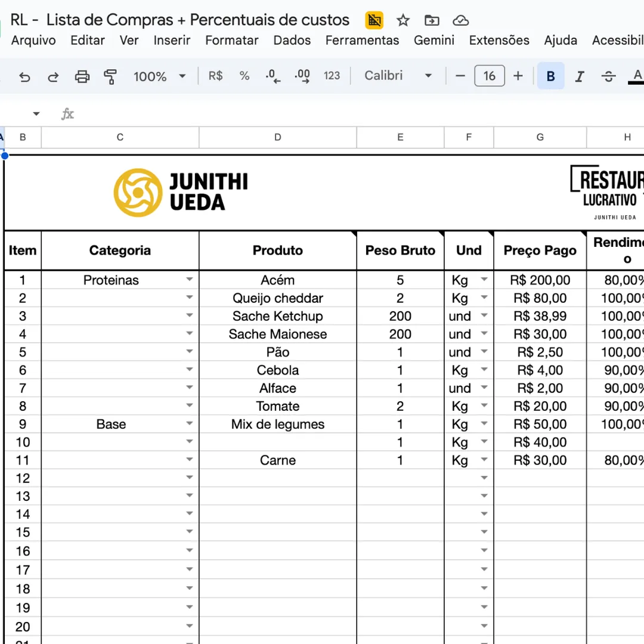Open Categoria dropdown for Base row
The width and height of the screenshot is (644, 644).
point(190,423)
